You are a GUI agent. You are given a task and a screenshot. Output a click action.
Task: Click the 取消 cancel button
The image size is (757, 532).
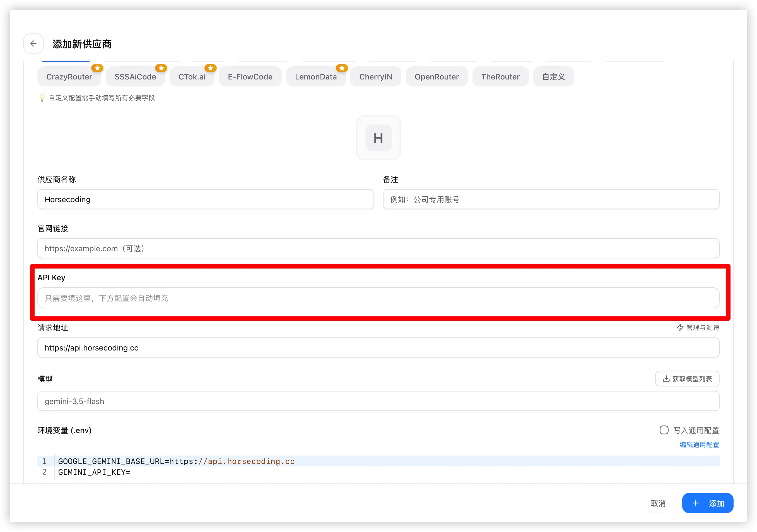tap(658, 503)
